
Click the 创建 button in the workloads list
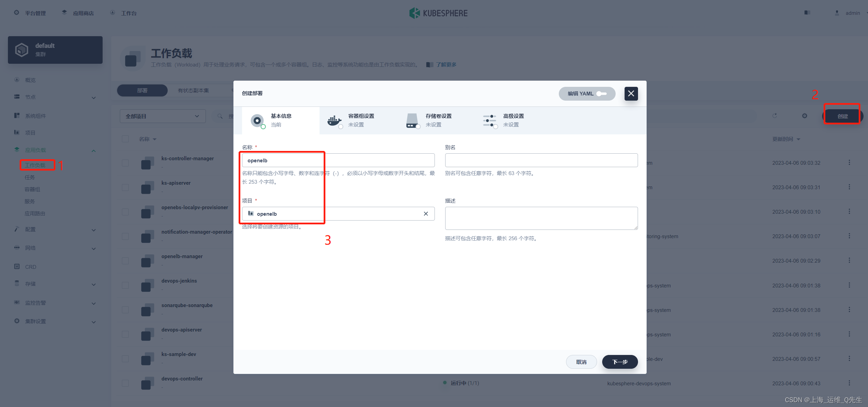(x=843, y=116)
